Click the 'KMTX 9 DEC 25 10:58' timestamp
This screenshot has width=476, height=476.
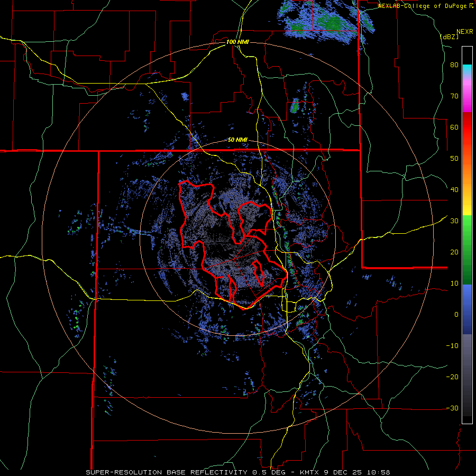point(345,472)
